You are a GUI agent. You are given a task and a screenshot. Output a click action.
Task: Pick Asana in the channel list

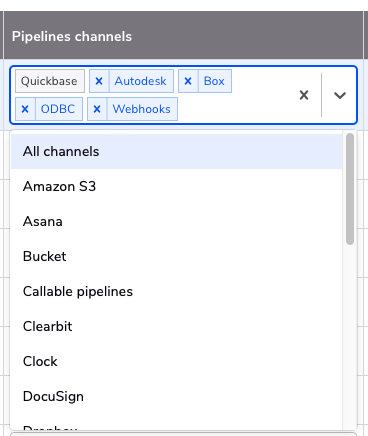pos(177,222)
